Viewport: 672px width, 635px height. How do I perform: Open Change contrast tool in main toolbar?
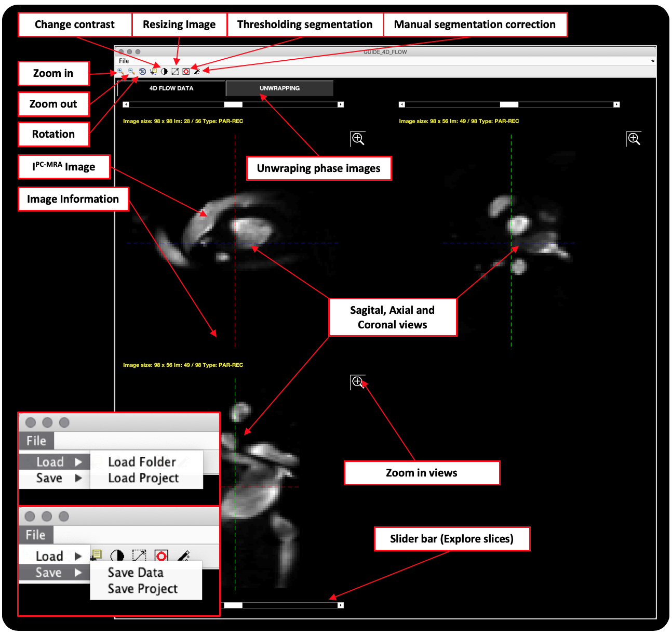164,71
